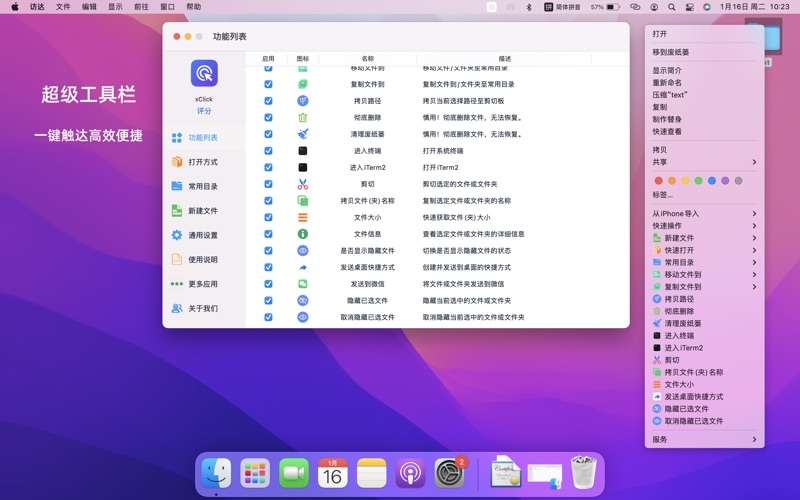This screenshot has height=500, width=800.
Task: Open 使用说明 in the sidebar
Action: (x=204, y=259)
